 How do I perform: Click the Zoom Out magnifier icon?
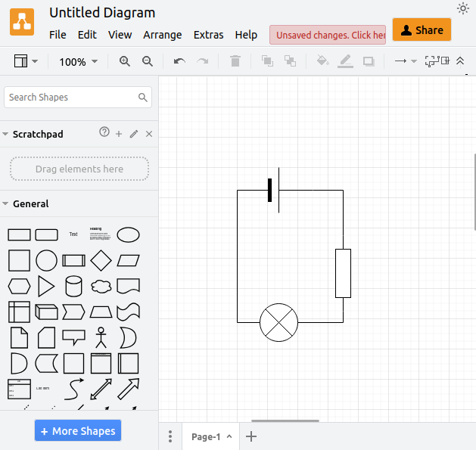tap(148, 61)
